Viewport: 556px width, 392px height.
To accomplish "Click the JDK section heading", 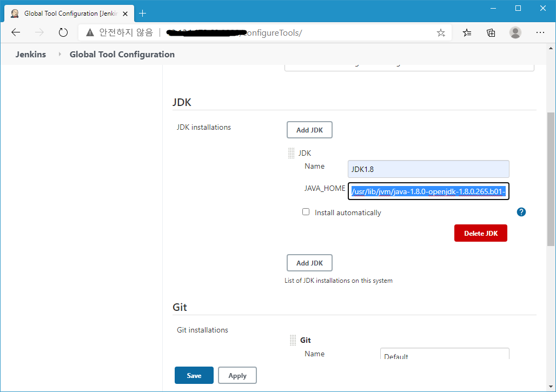I will (182, 102).
